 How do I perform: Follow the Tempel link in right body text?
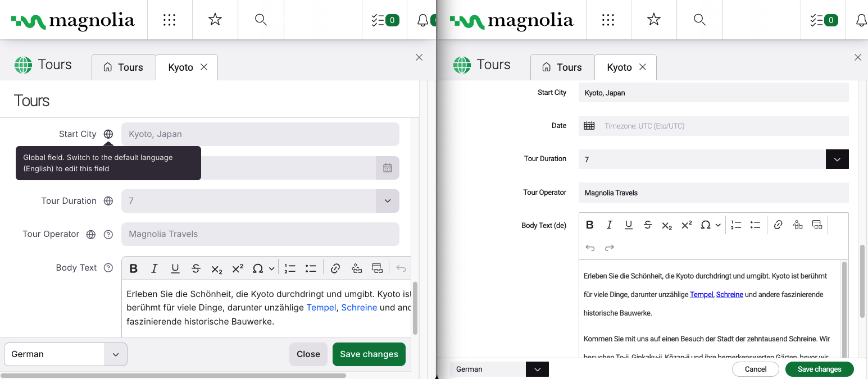point(701,295)
